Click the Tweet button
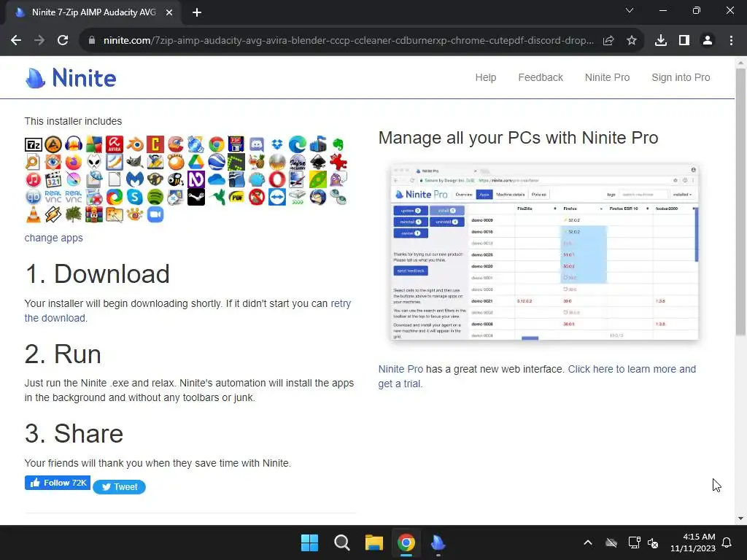This screenshot has width=747, height=560. [x=119, y=486]
